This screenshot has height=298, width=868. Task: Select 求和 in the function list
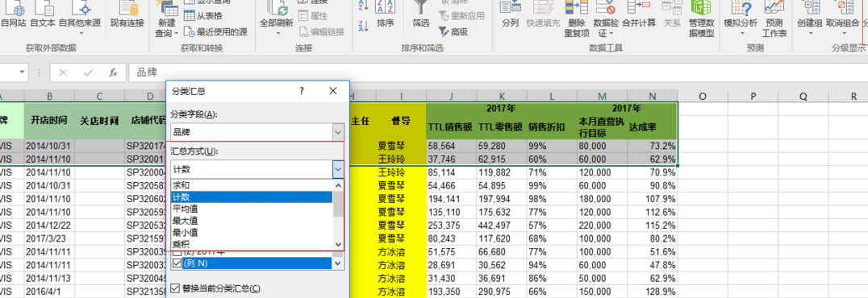tap(252, 185)
